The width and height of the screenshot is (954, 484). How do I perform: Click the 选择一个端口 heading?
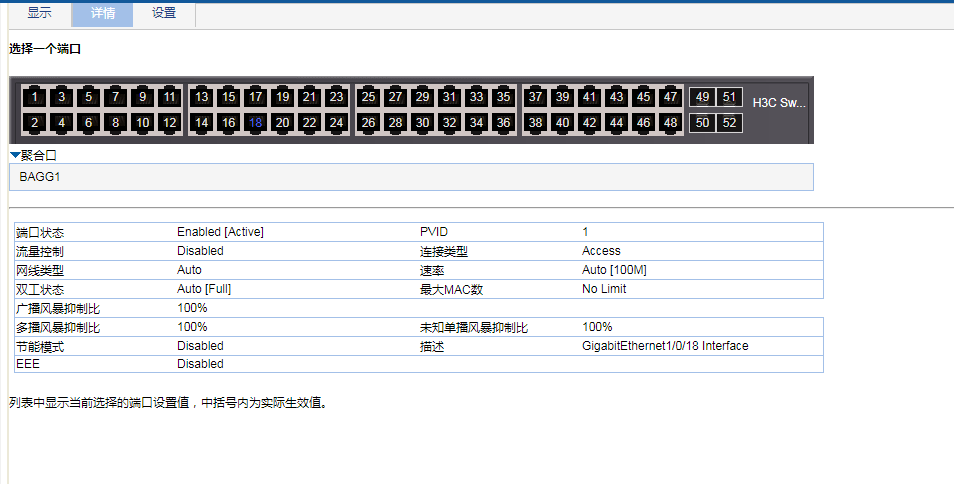click(45, 49)
